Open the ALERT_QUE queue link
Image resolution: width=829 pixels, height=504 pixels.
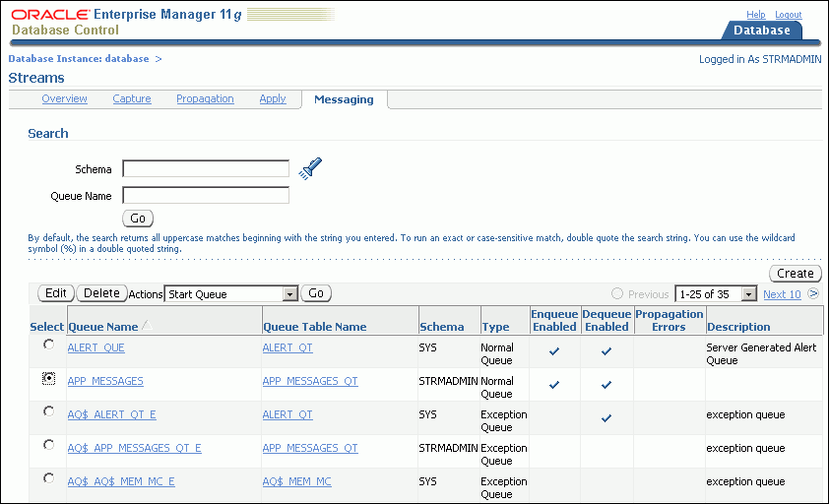click(x=96, y=348)
